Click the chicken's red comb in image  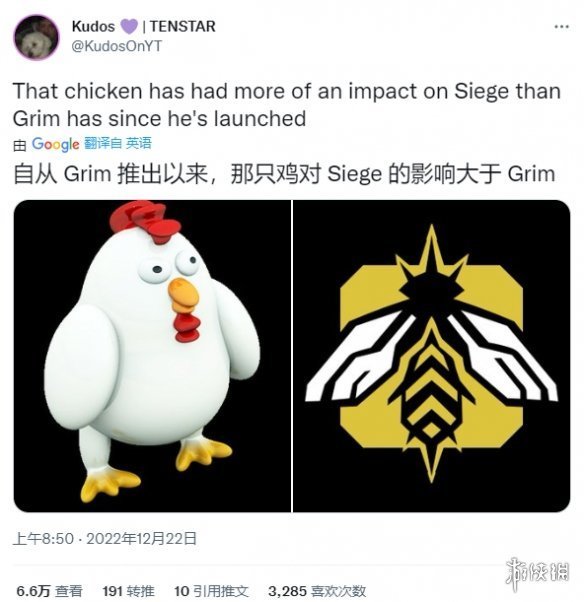(x=144, y=222)
